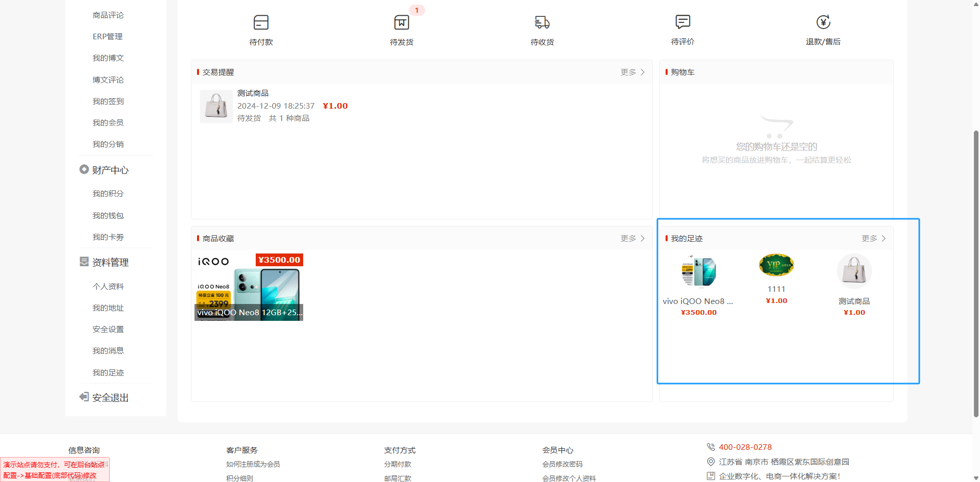Open 待发货 orders icon with badge
The height and width of the screenshot is (482, 980).
tap(402, 22)
